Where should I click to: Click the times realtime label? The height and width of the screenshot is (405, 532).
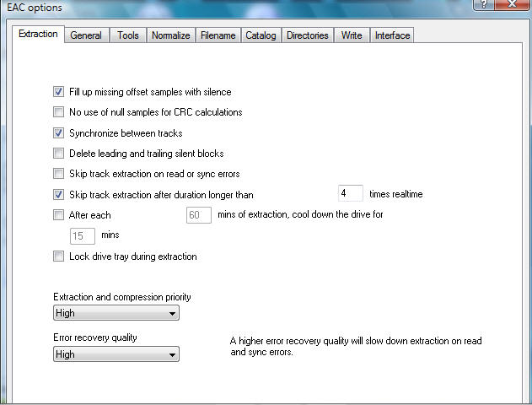396,194
